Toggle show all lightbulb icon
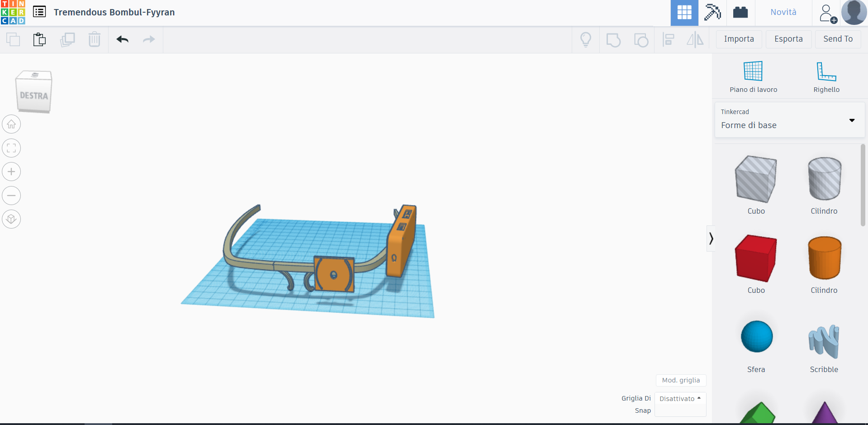 (x=586, y=40)
